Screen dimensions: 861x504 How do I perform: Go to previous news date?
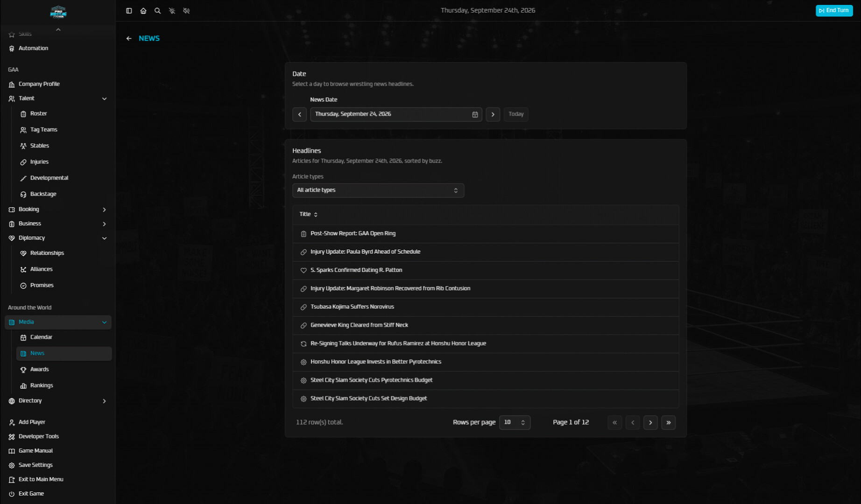300,114
